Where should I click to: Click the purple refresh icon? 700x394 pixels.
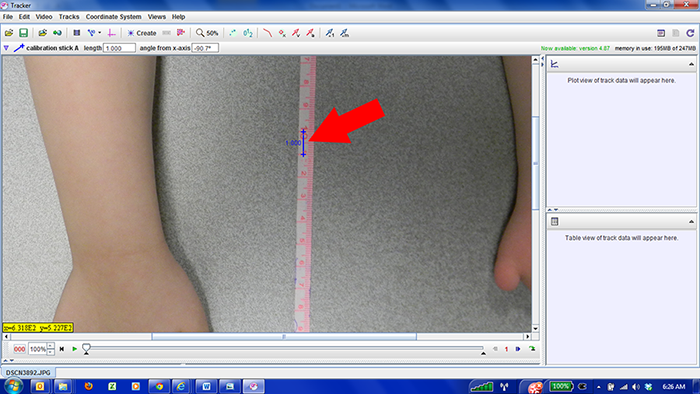pos(690,33)
